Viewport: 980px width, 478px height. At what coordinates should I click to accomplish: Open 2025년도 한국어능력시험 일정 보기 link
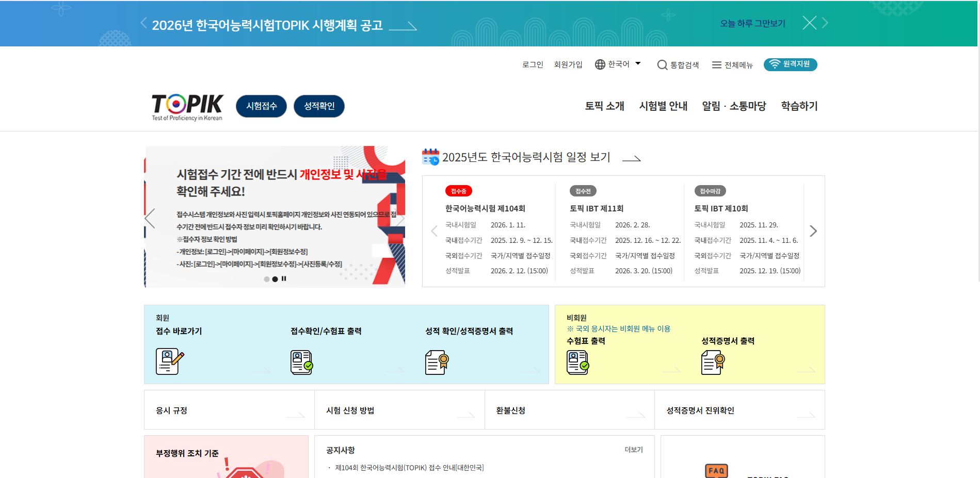[541, 157]
